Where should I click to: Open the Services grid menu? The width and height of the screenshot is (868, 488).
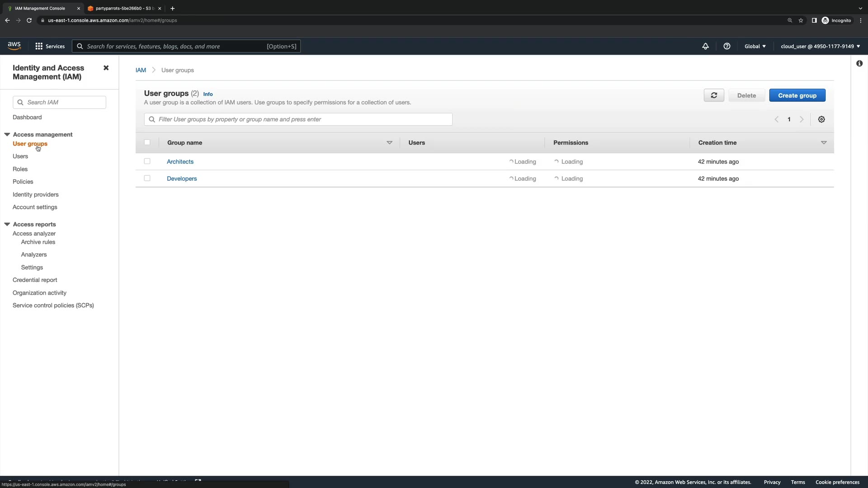pyautogui.click(x=50, y=46)
